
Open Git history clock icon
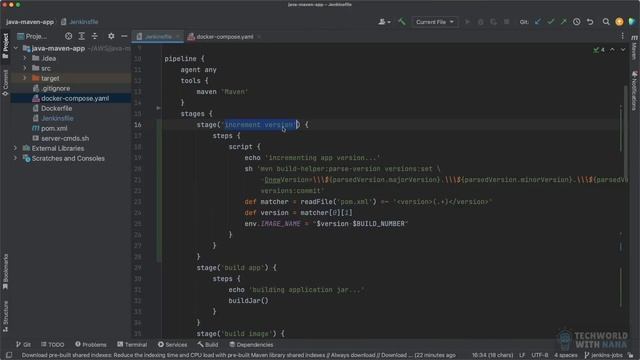click(x=577, y=22)
